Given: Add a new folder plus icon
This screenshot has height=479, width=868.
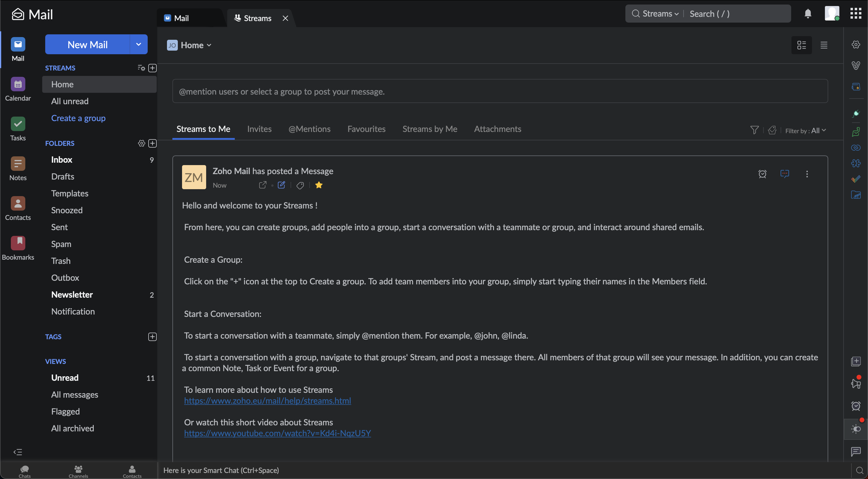Looking at the screenshot, I should coord(152,143).
